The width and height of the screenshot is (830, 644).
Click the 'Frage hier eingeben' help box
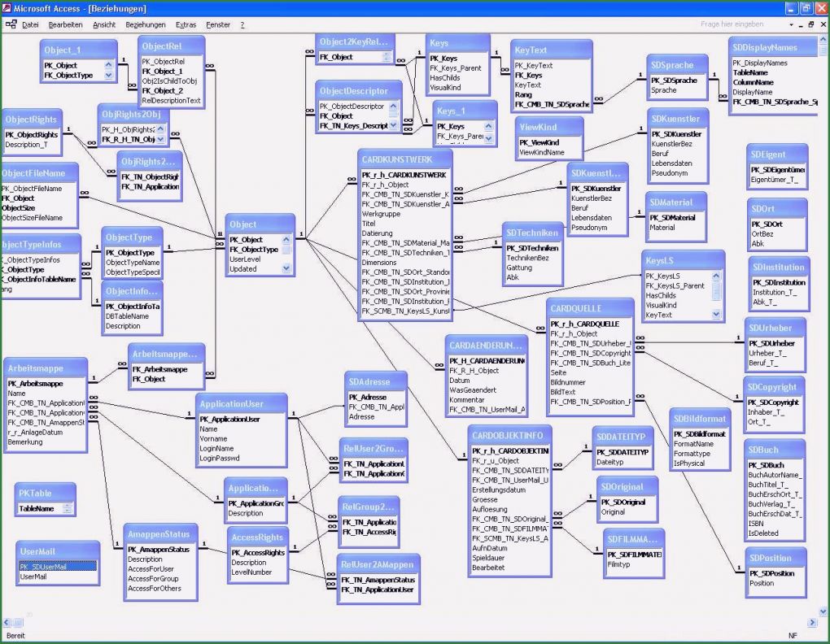coord(732,24)
